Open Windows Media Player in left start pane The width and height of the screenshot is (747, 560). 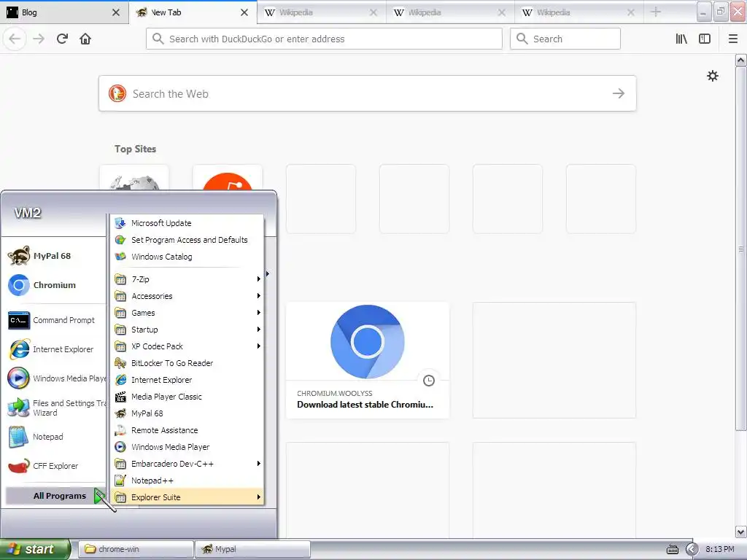[x=56, y=378]
